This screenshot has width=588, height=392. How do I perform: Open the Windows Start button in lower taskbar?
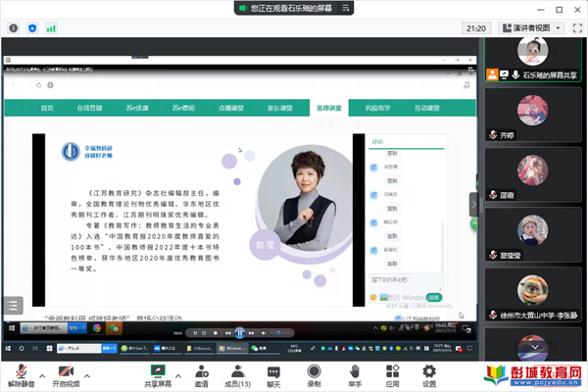8,349
